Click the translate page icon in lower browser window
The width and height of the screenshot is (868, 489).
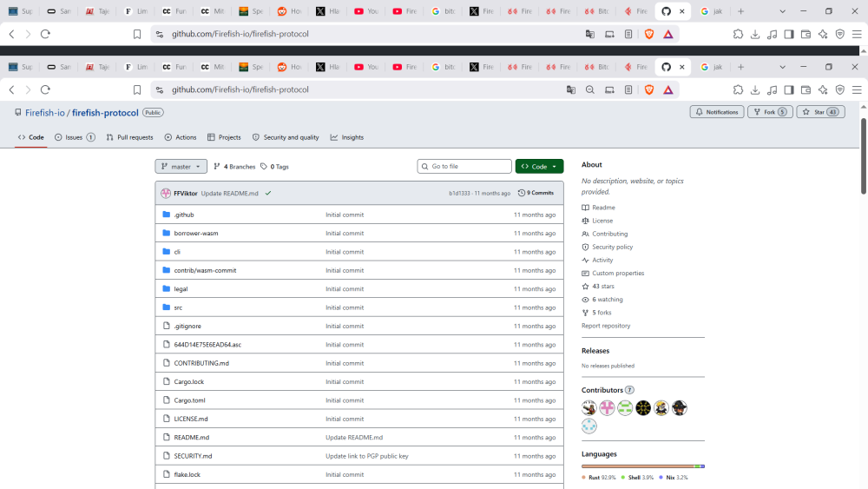point(571,89)
